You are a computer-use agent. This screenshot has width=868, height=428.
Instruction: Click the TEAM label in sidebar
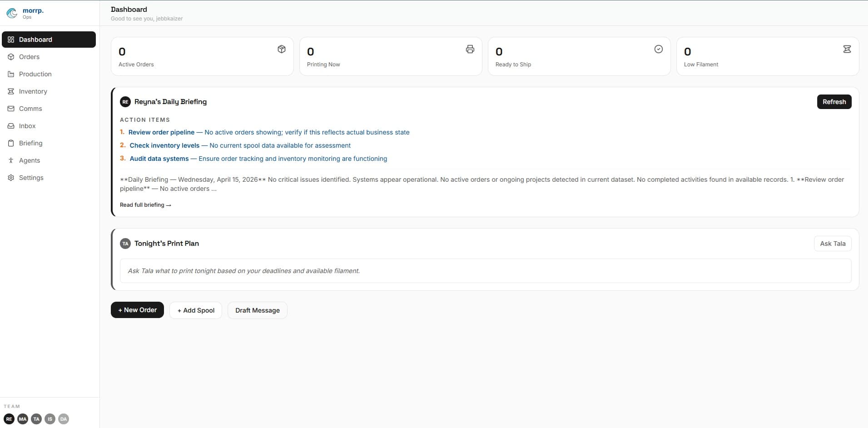pos(12,407)
